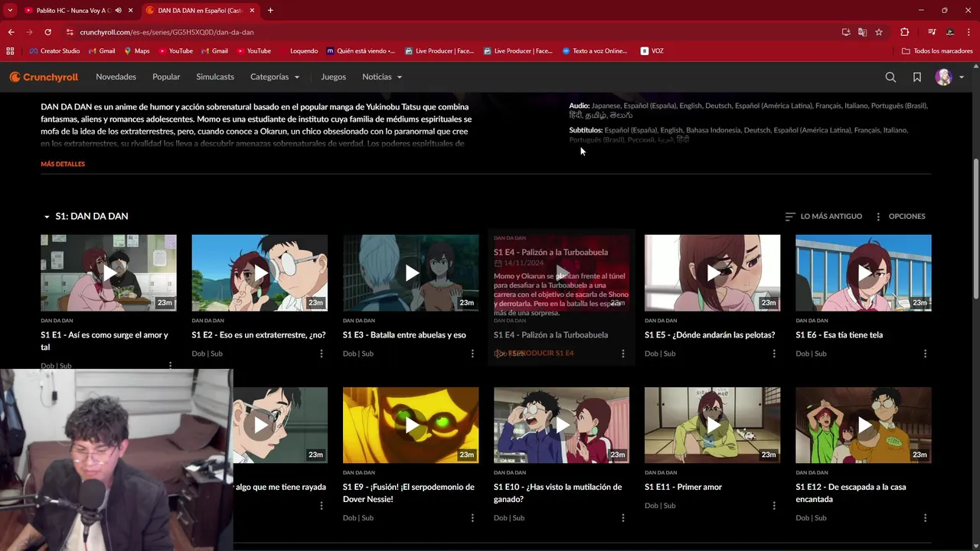The height and width of the screenshot is (551, 980).
Task: Open options menu for S1 E12 episode
Action: tap(925, 518)
